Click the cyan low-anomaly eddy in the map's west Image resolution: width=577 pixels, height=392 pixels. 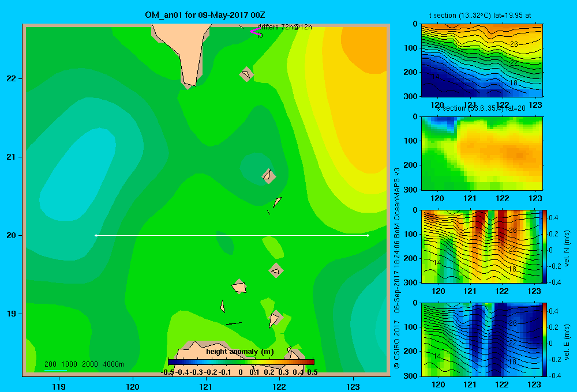click(79, 173)
